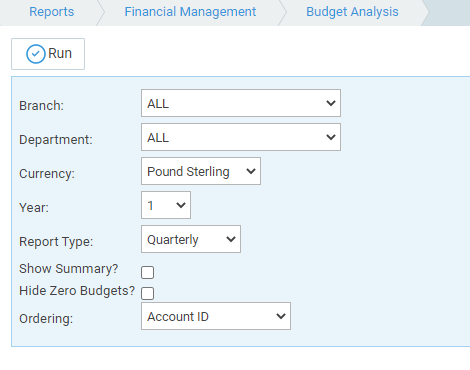This screenshot has width=470, height=370.
Task: Expand the Department dropdown
Action: [x=241, y=137]
